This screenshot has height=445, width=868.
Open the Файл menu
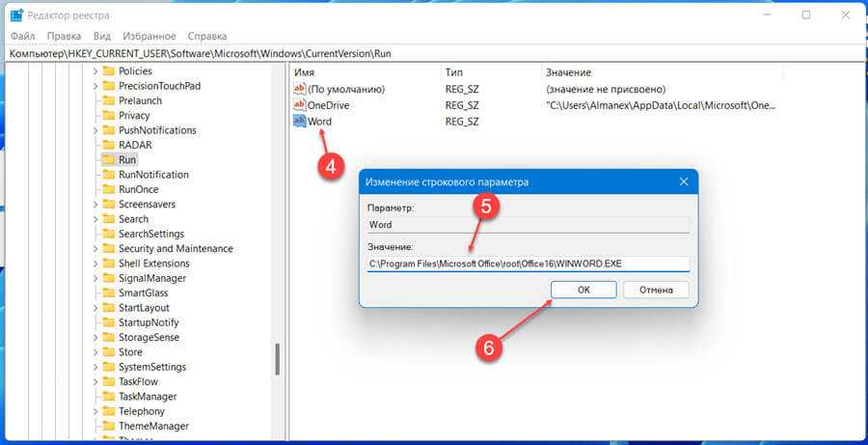[x=23, y=36]
